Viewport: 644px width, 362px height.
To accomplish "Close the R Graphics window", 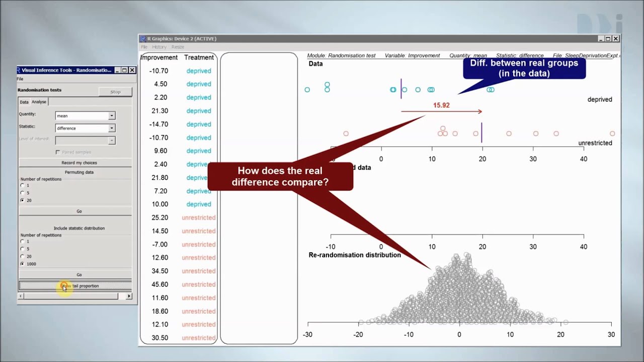I will [x=616, y=39].
